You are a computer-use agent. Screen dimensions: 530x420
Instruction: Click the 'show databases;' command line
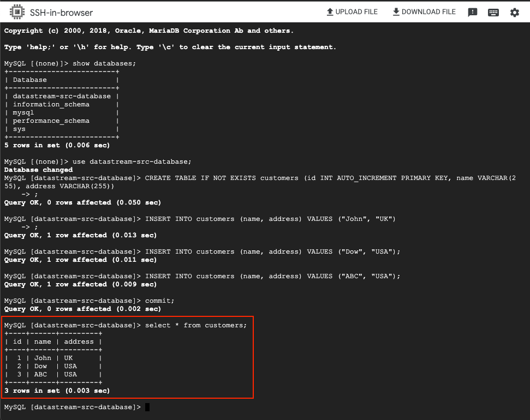click(104, 63)
